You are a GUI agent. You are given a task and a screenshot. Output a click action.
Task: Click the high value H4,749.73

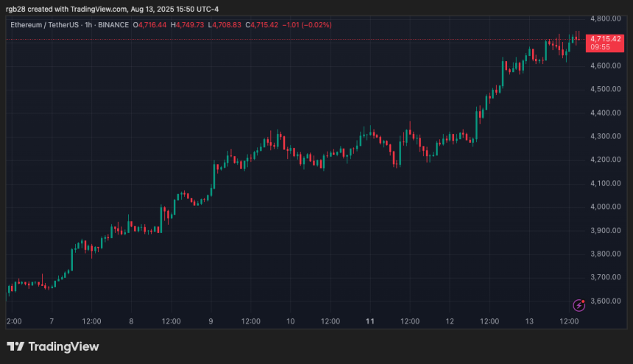[187, 25]
